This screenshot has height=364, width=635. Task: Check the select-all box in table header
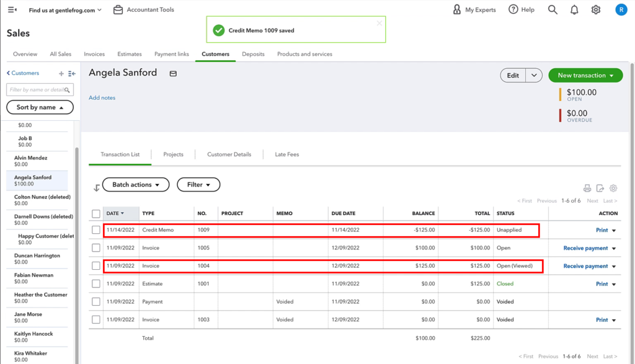[x=96, y=213]
